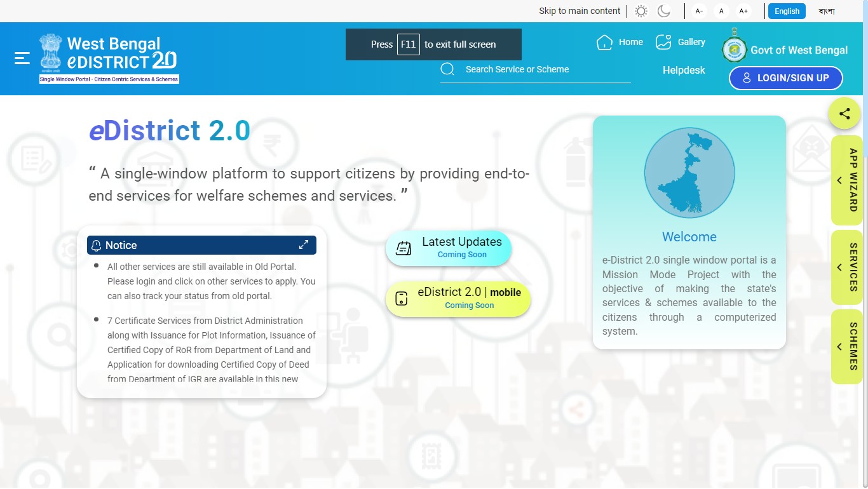Open the yellow share button
Viewport: 868px width, 489px height.
[x=844, y=114]
